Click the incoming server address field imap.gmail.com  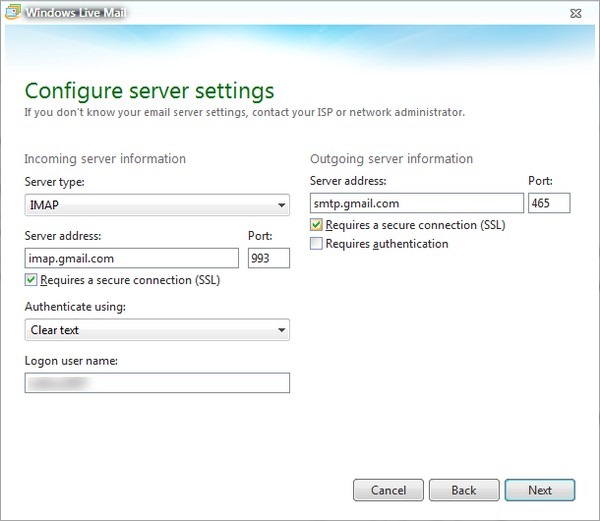(x=131, y=258)
